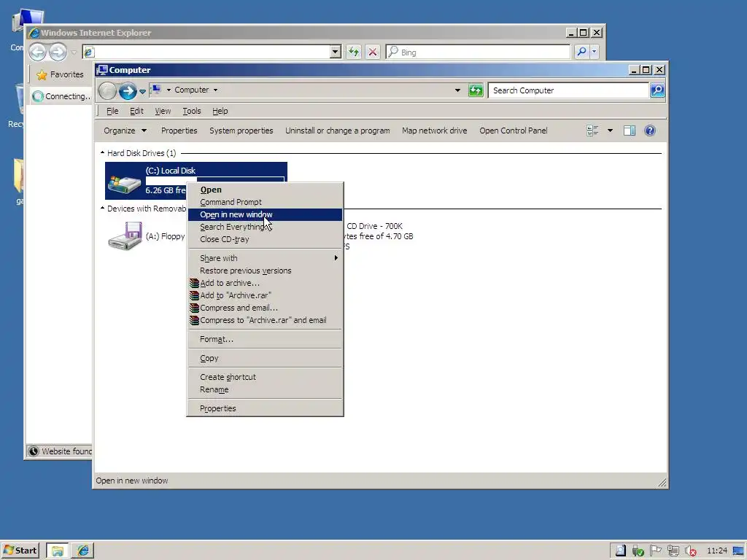Viewport: 747px width, 560px height.
Task: Open the View menu
Action: tap(163, 111)
